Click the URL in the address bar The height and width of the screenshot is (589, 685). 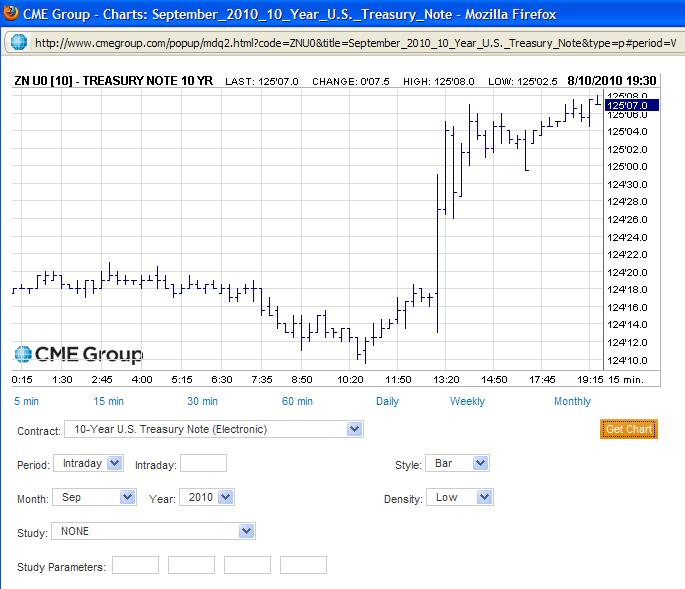click(355, 43)
